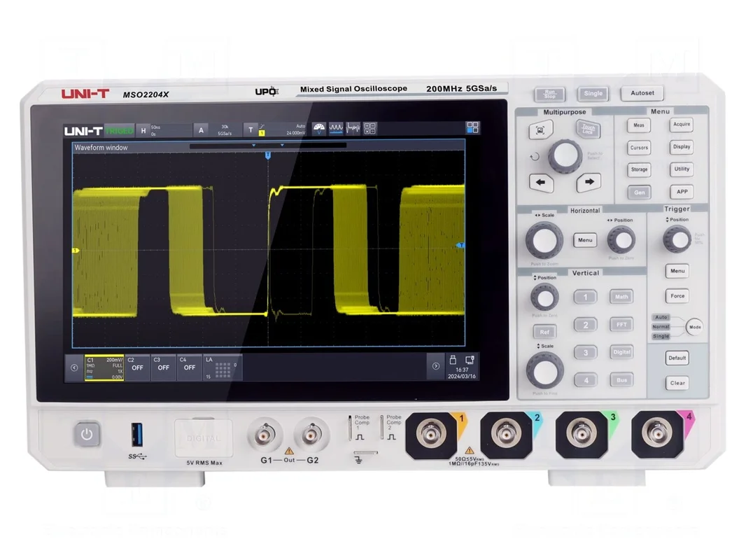Push the right arrow key
This screenshot has height=560, width=746.
[x=589, y=182]
